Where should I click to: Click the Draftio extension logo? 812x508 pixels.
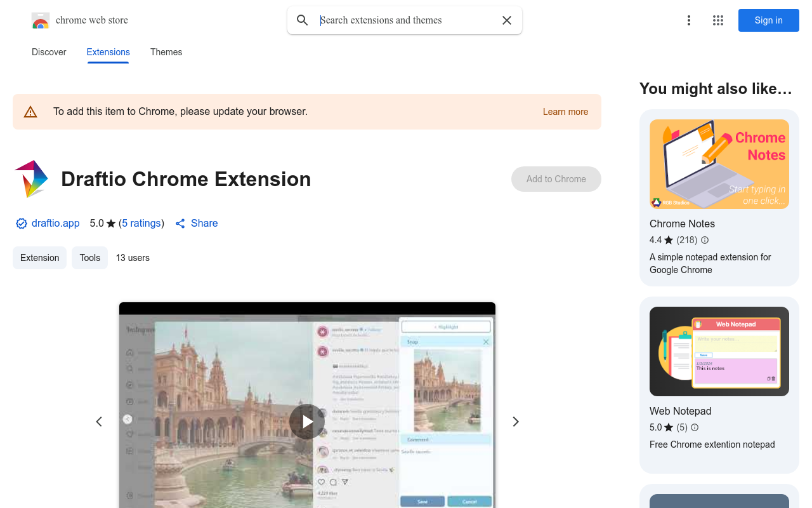pyautogui.click(x=32, y=179)
